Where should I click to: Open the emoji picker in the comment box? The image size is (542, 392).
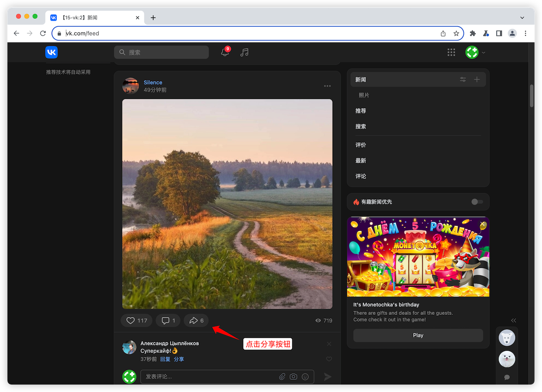305,377
